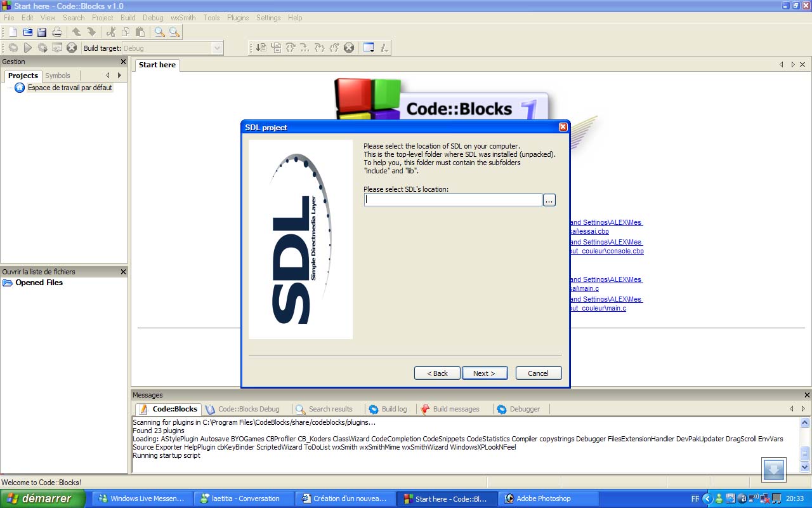
Task: Run the program with the green play icon
Action: click(27, 47)
